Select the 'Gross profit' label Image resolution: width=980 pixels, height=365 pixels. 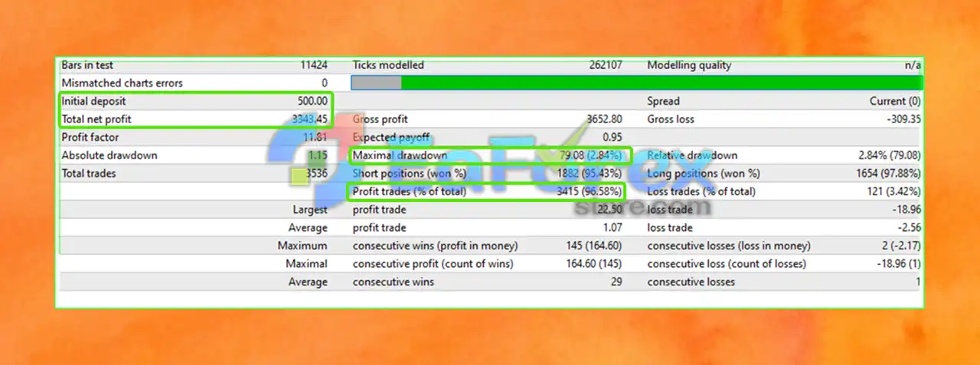click(x=381, y=119)
